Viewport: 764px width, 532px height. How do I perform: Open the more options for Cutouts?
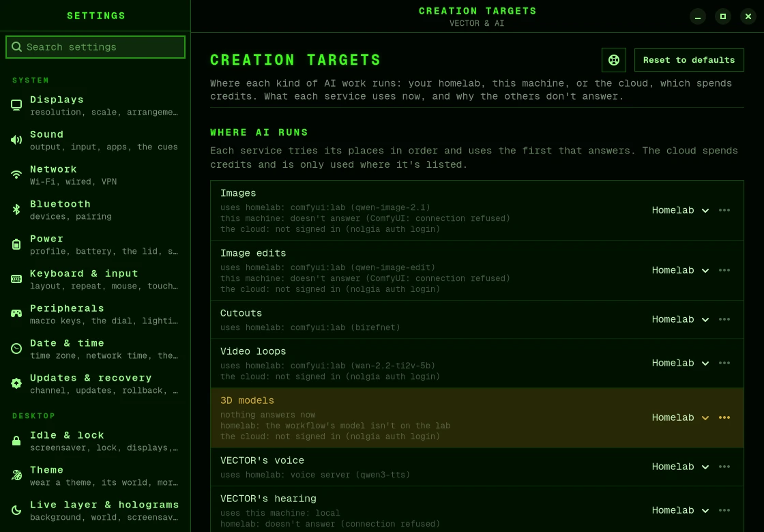coord(724,320)
